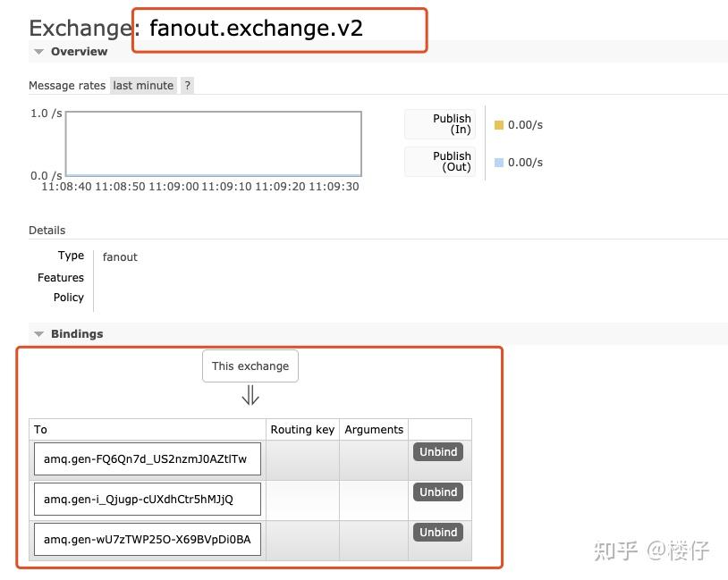Click the ? help icon beside last minute
Screen dimensions: 728x580
pos(187,85)
